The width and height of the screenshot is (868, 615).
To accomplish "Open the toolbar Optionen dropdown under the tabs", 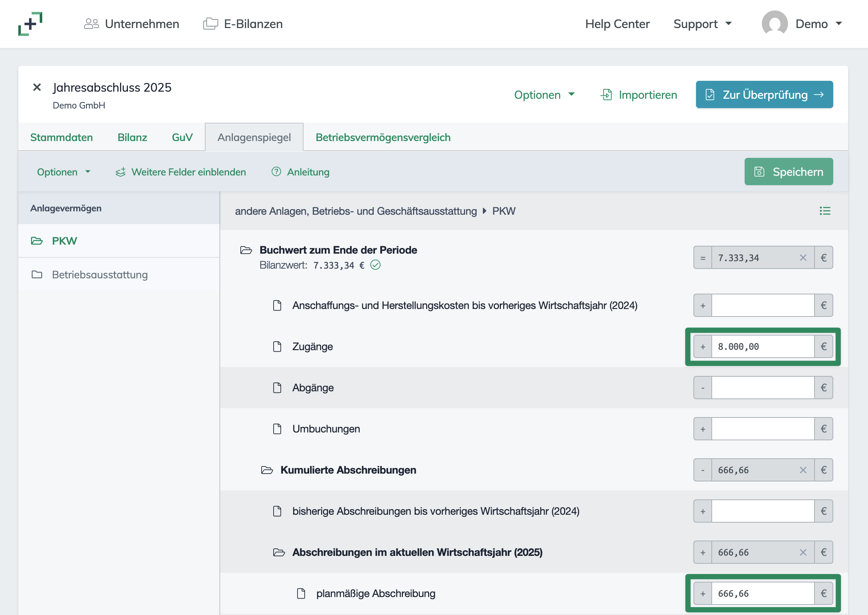I will point(64,172).
